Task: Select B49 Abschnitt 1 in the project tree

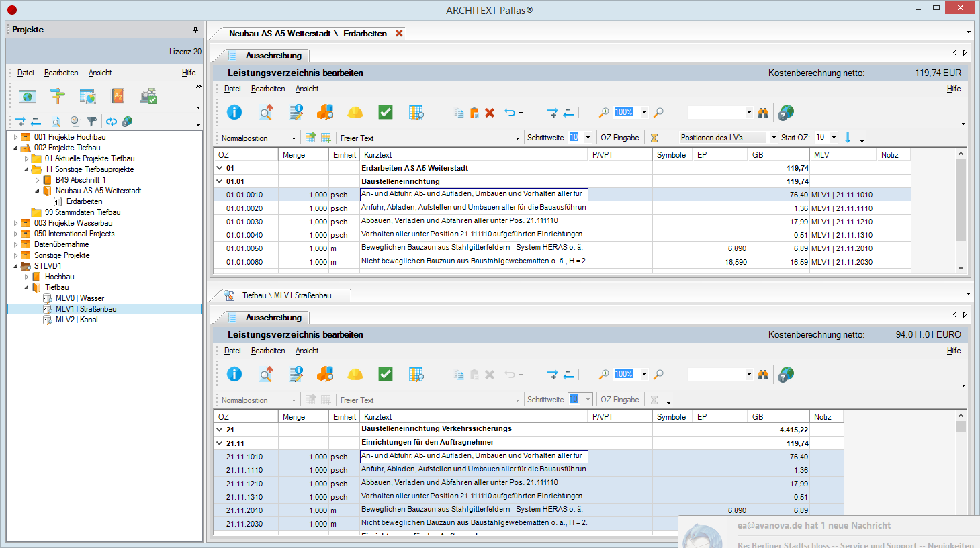Action: 81,180
